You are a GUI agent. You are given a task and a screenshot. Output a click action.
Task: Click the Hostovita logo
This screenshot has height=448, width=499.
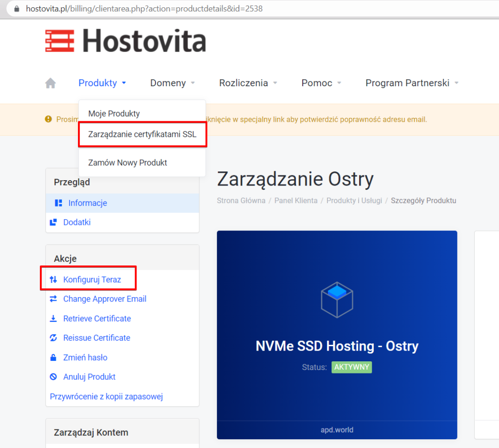coord(125,41)
